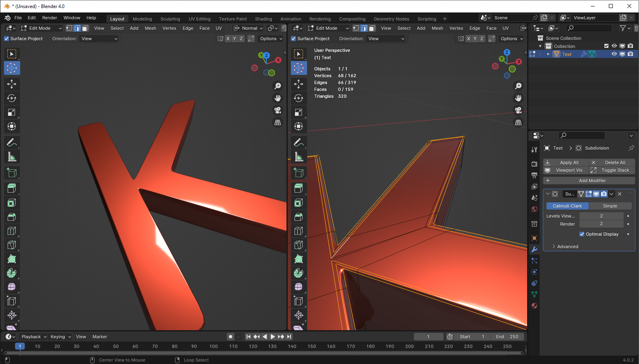The image size is (639, 364).
Task: Open the Material properties tab
Action: coord(534,306)
